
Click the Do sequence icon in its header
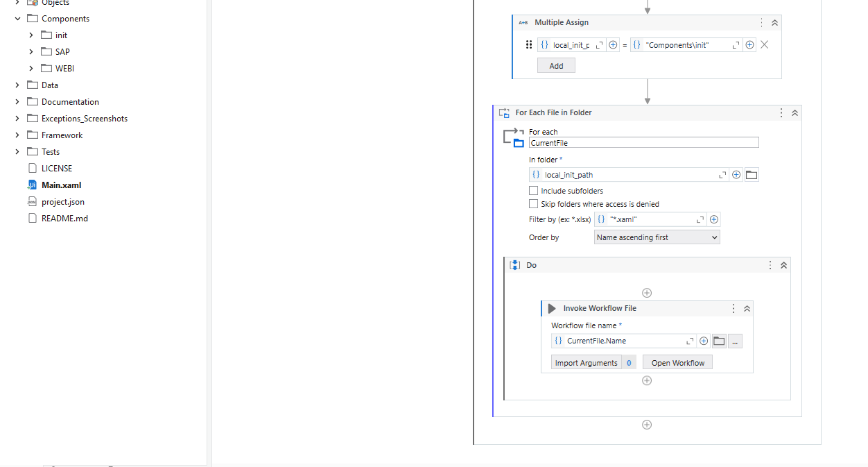click(x=514, y=264)
